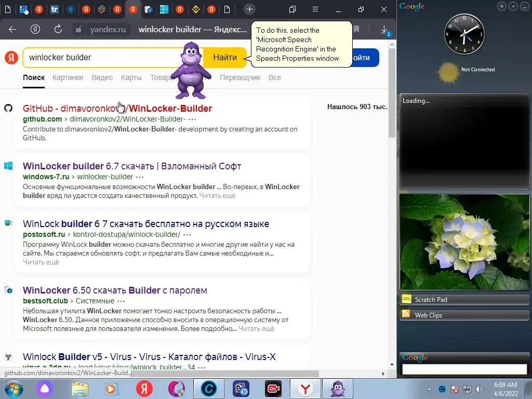532x399 pixels.
Task: Click the BonziBuddy taskbar button
Action: coord(338,389)
